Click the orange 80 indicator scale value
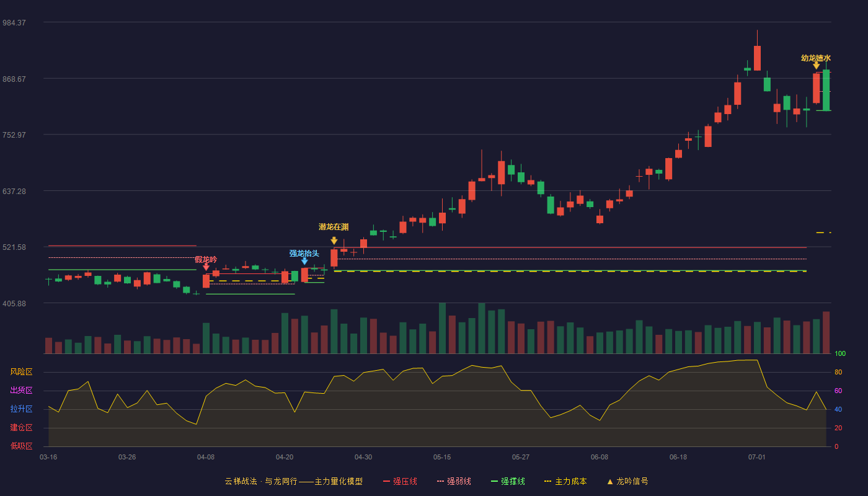868x496 pixels. click(838, 373)
